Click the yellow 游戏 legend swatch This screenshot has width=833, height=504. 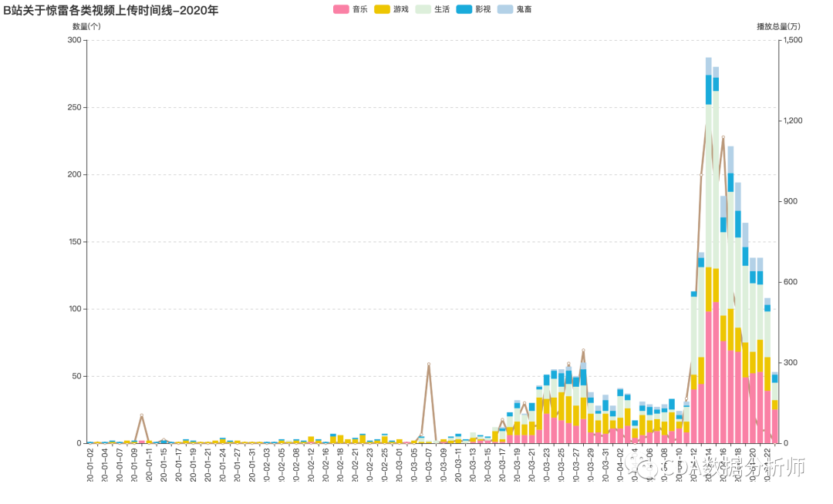pos(382,9)
